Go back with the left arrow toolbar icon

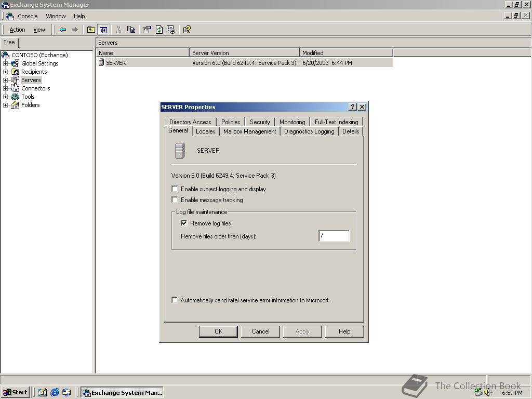coord(63,30)
